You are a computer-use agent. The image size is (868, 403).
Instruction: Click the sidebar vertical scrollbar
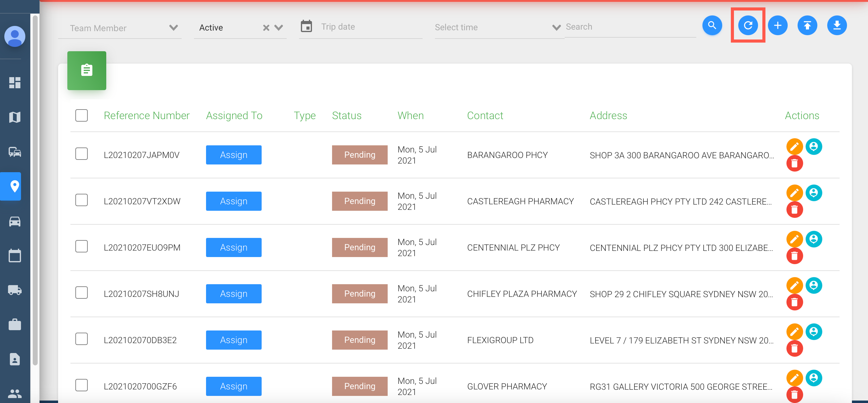(35, 190)
